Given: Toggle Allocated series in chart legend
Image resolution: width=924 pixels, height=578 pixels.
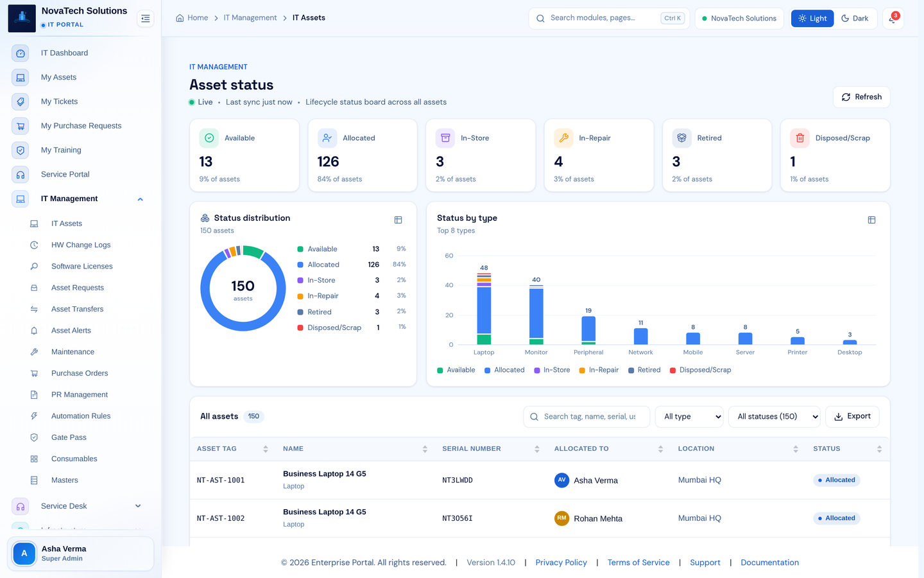Looking at the screenshot, I should [x=504, y=370].
